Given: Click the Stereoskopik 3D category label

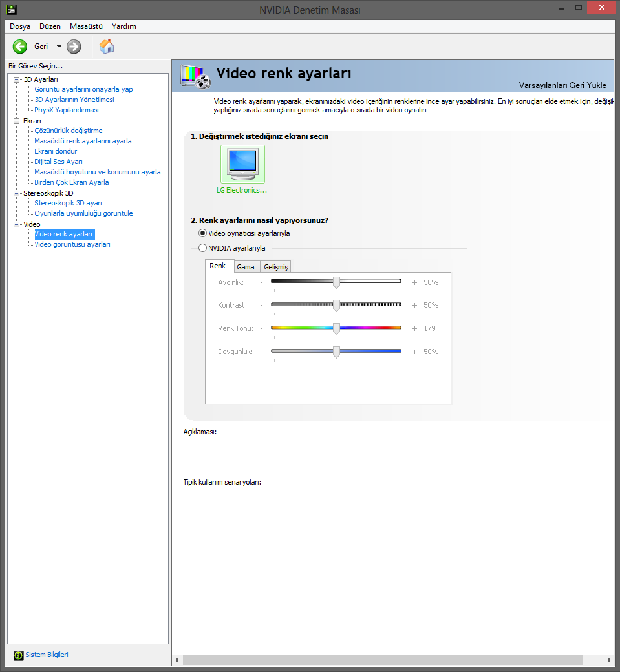Looking at the screenshot, I should (x=48, y=193).
